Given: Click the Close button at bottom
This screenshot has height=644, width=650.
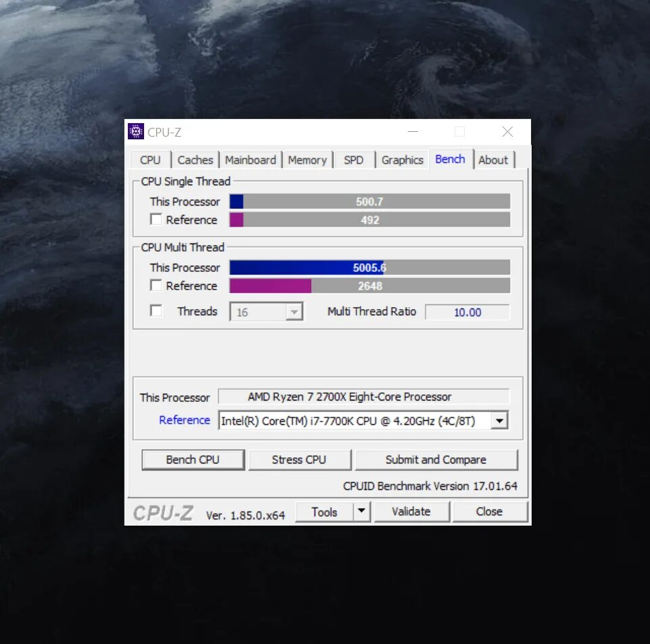Looking at the screenshot, I should point(490,511).
